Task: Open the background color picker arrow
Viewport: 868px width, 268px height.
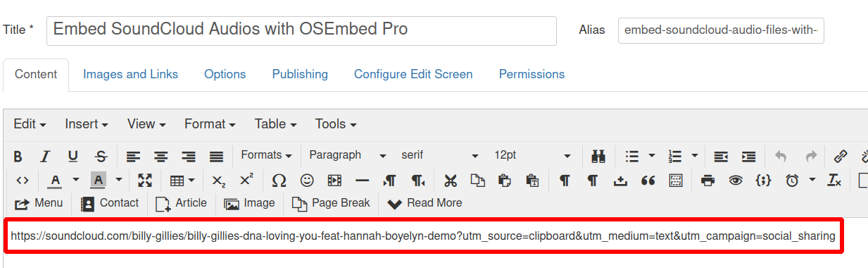Action: [x=119, y=181]
